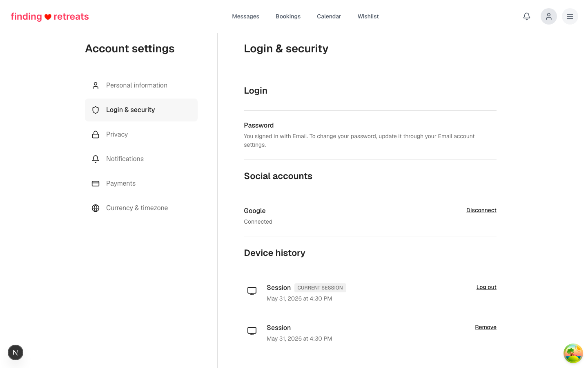Click the lock icon beside Privacy
This screenshot has width=588, height=368.
(x=96, y=135)
